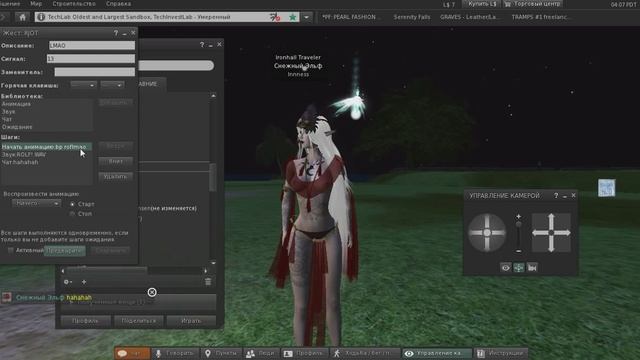Click the inventory vertical scrollbar thumb
The width and height of the screenshot is (640, 360).
(x=213, y=177)
